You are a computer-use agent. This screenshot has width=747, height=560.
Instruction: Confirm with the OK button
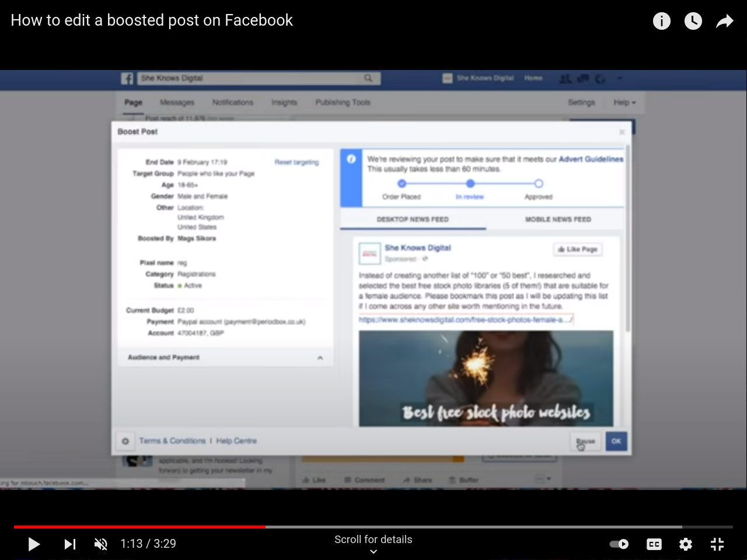tap(616, 442)
